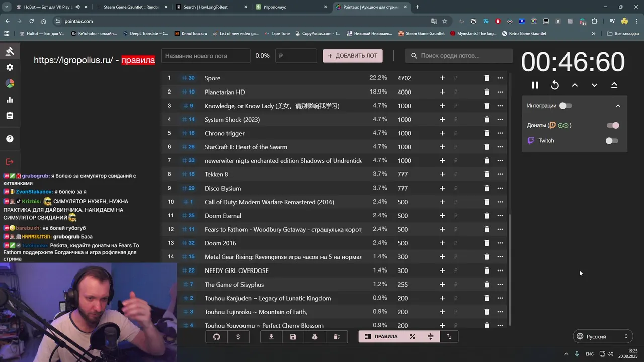This screenshot has height=362, width=644.
Task: Open more options for Doom 2016
Action: pos(500,243)
